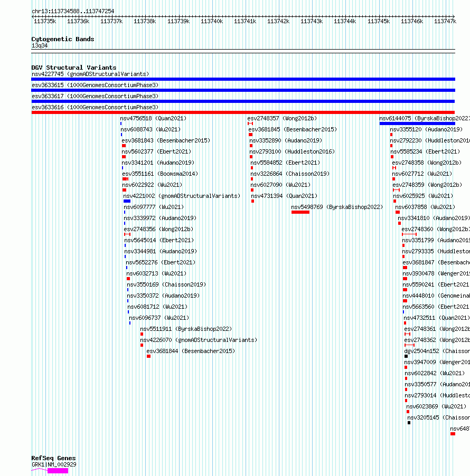Open nsv2793100 (Huddleston2016) variant
This screenshot has height=476, width=470.
(292, 151)
